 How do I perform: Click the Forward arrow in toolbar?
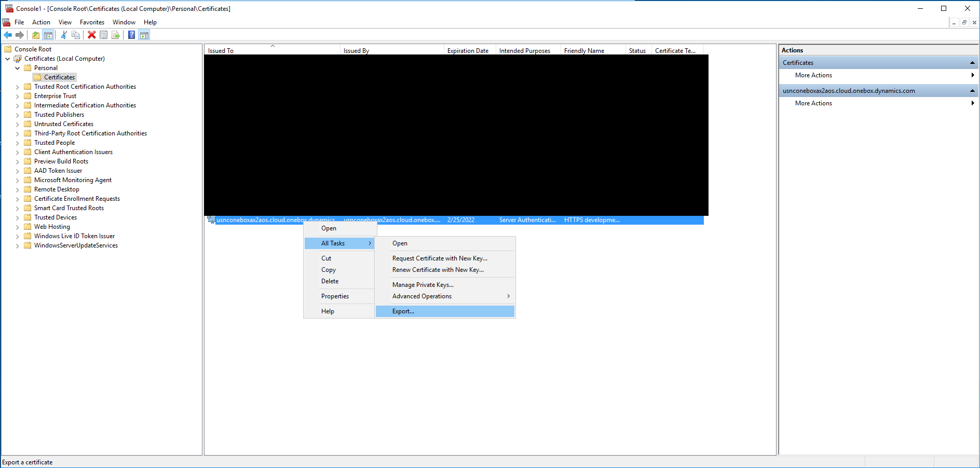tap(20, 35)
